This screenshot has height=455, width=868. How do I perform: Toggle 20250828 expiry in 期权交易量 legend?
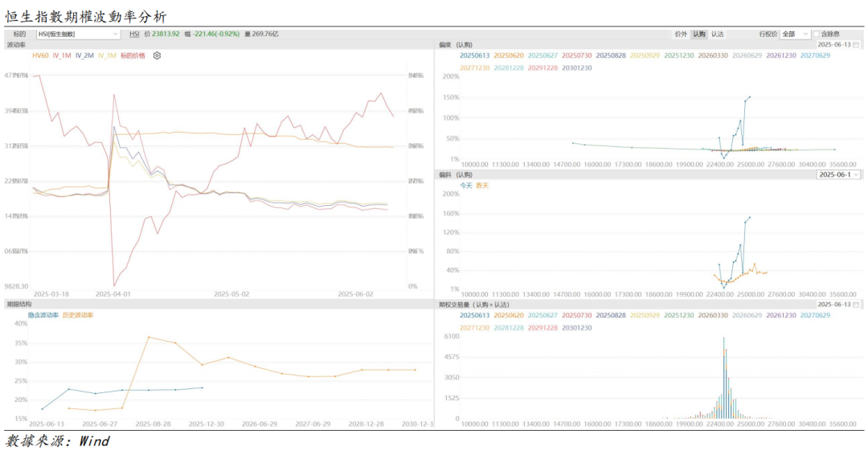click(x=611, y=315)
